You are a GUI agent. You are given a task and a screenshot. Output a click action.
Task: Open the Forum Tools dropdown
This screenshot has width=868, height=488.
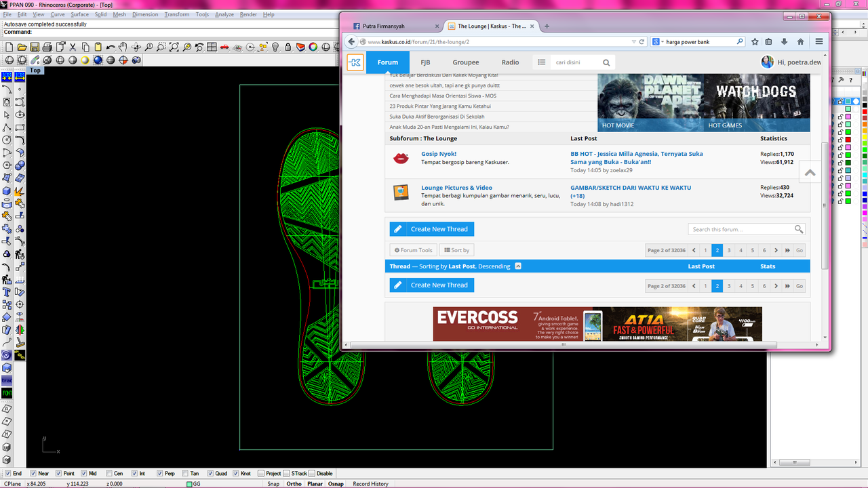tap(413, 250)
